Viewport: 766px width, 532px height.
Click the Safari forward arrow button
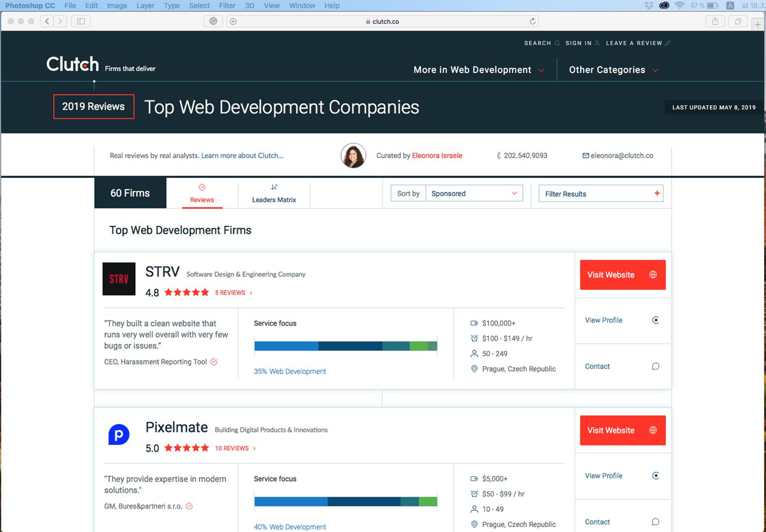point(60,21)
